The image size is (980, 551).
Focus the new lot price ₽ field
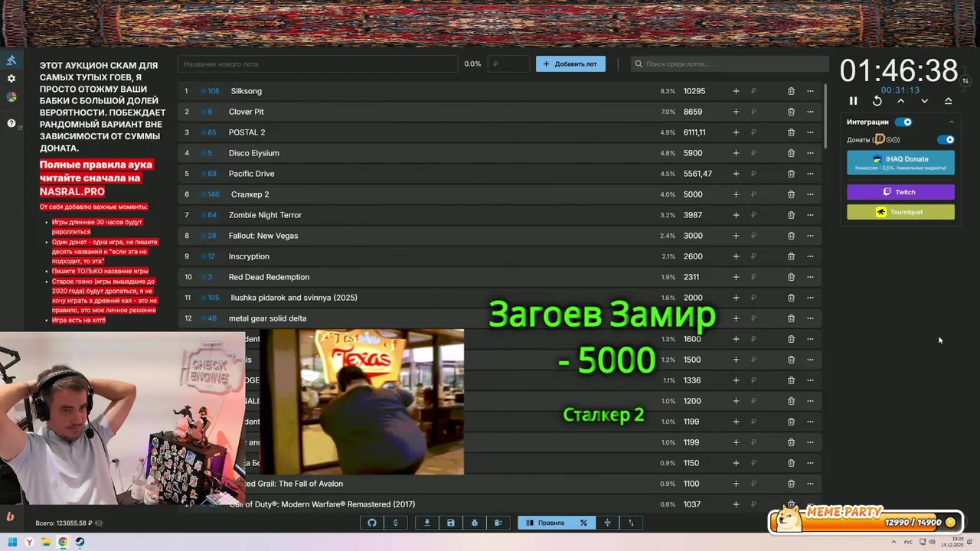(508, 64)
